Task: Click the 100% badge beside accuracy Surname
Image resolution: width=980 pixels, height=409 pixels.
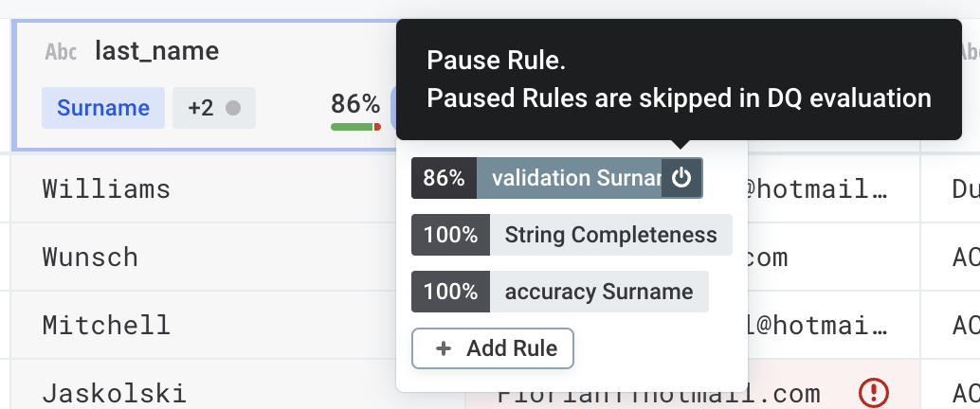Action: coord(450,292)
